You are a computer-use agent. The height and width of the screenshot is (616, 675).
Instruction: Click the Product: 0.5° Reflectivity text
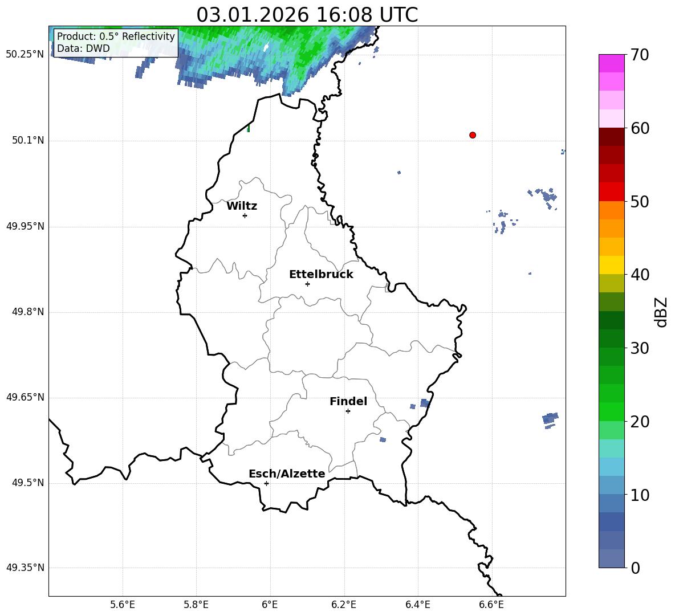click(116, 36)
